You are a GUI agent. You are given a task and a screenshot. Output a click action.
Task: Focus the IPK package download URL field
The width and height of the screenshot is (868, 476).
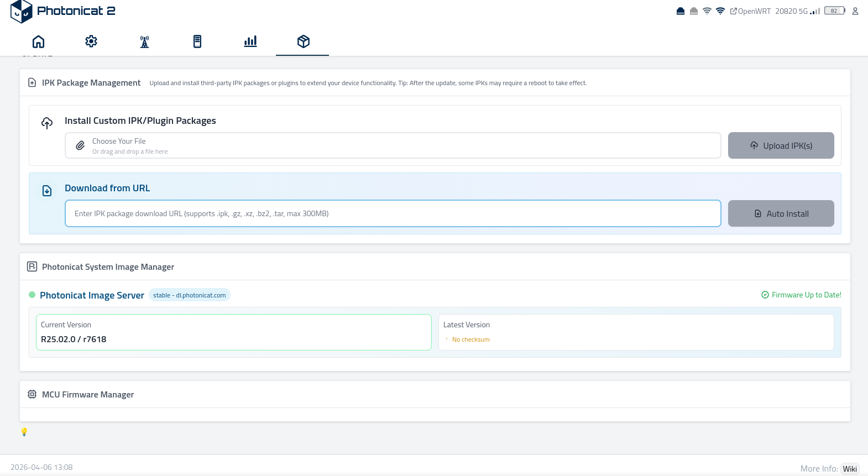[393, 213]
